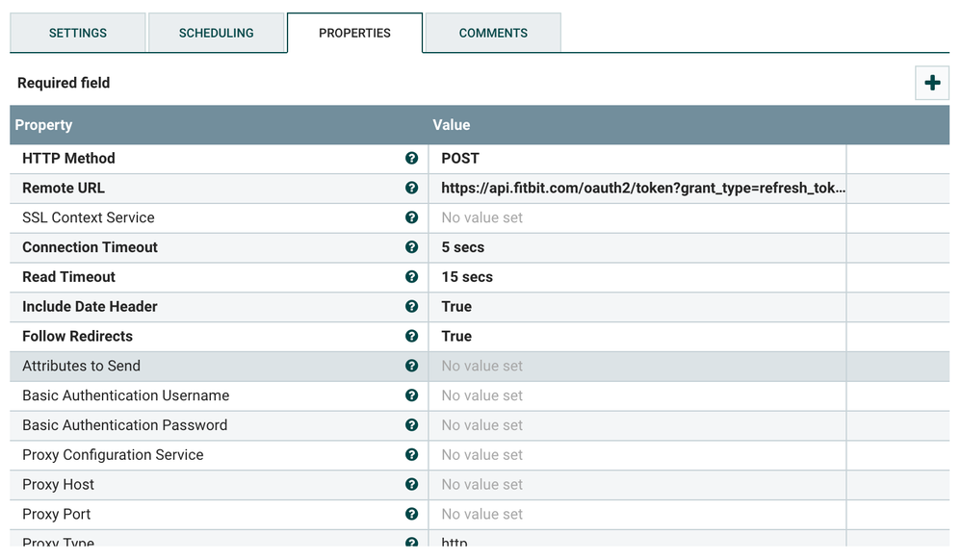
Task: Click help icon for Include Date Header
Action: 412,307
